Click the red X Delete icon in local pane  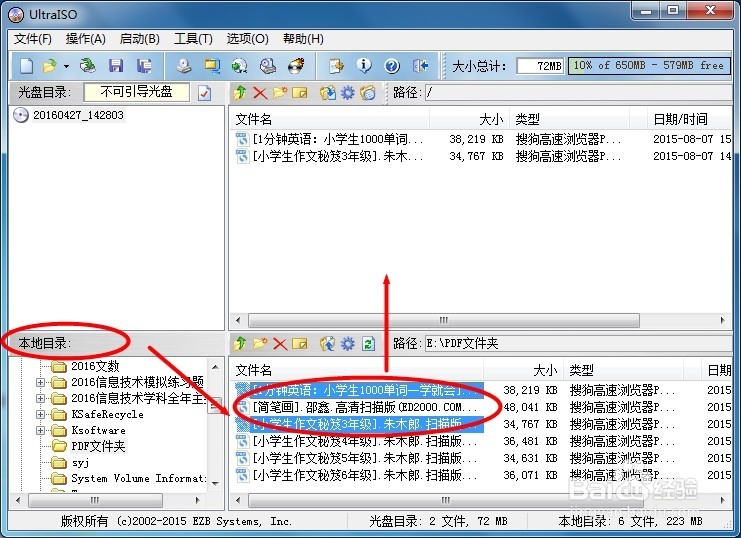[280, 344]
